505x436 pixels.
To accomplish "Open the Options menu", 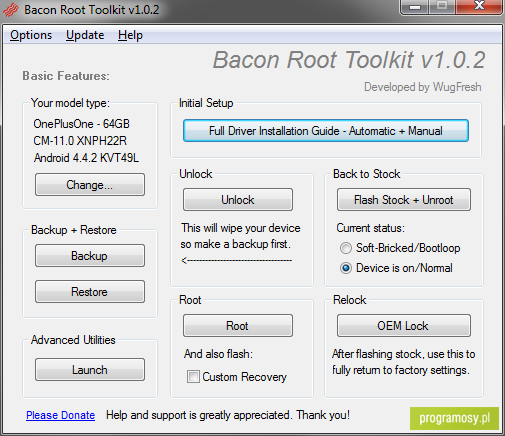I will (x=31, y=35).
